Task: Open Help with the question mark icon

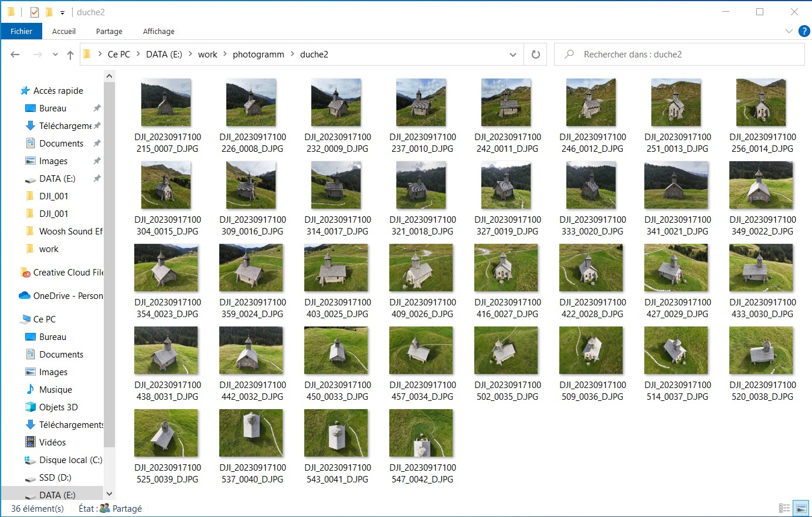Action: 804,31
